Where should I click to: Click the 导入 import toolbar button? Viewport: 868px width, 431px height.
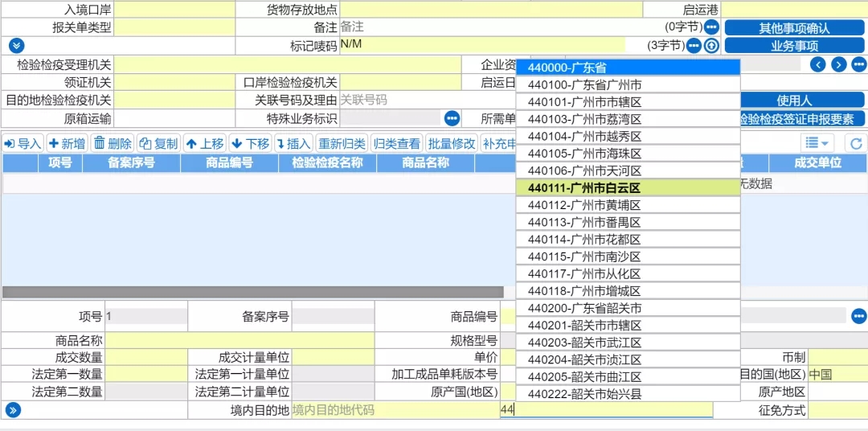(x=23, y=144)
